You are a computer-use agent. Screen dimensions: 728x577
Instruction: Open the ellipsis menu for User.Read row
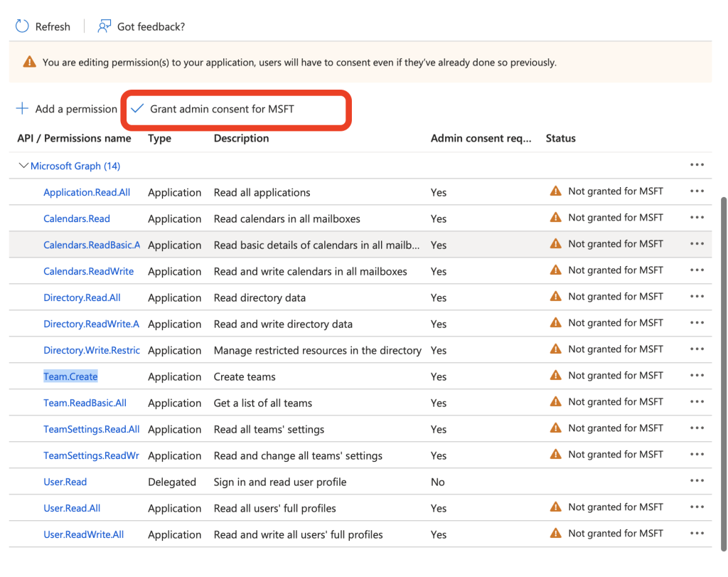pyautogui.click(x=697, y=481)
